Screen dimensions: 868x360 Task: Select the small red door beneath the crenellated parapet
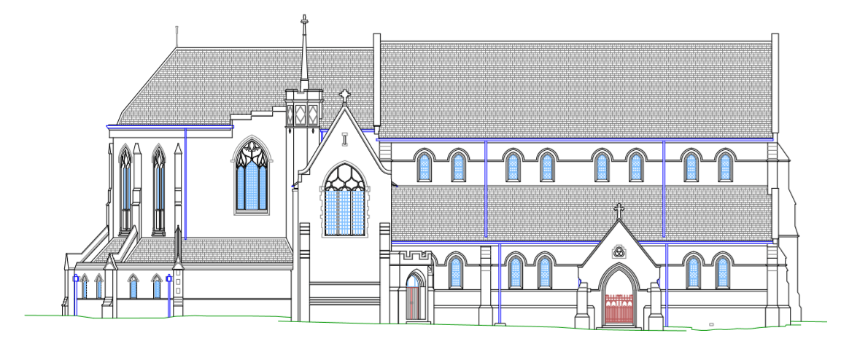[x=412, y=303]
